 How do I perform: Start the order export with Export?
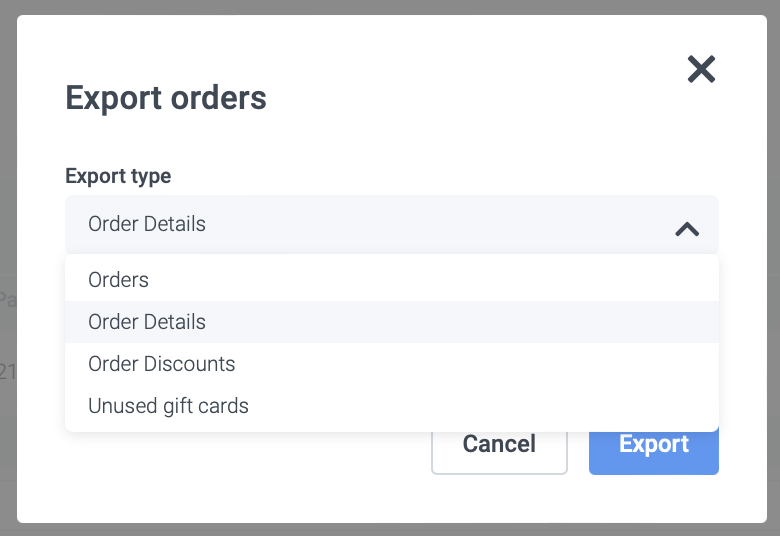tap(653, 444)
